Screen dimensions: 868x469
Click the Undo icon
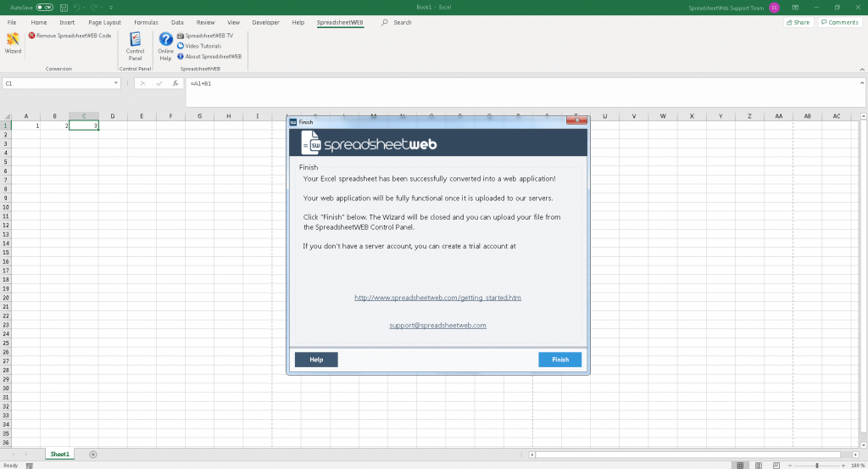[x=77, y=7]
